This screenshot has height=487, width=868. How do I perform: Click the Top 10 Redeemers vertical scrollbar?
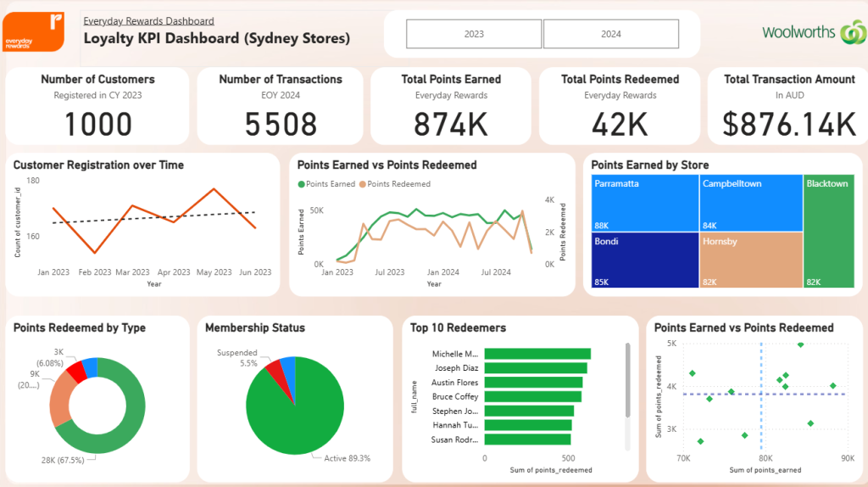[x=627, y=380]
